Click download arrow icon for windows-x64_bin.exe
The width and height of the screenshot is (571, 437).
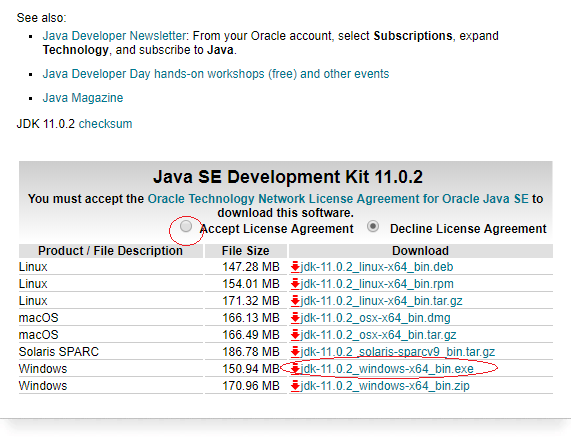click(x=295, y=369)
